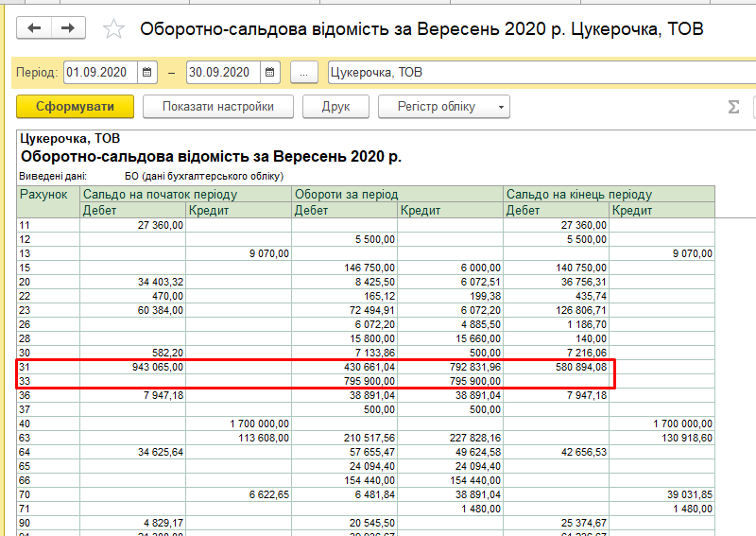Click Показати настройки button
756x536 pixels.
click(x=218, y=107)
